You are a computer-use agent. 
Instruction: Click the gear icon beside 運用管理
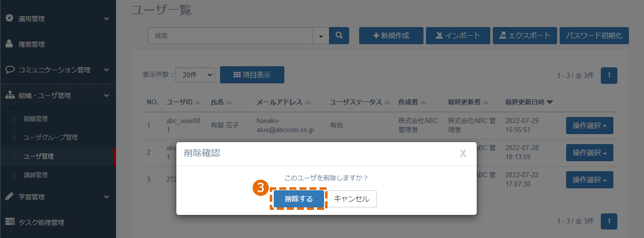[x=9, y=18]
